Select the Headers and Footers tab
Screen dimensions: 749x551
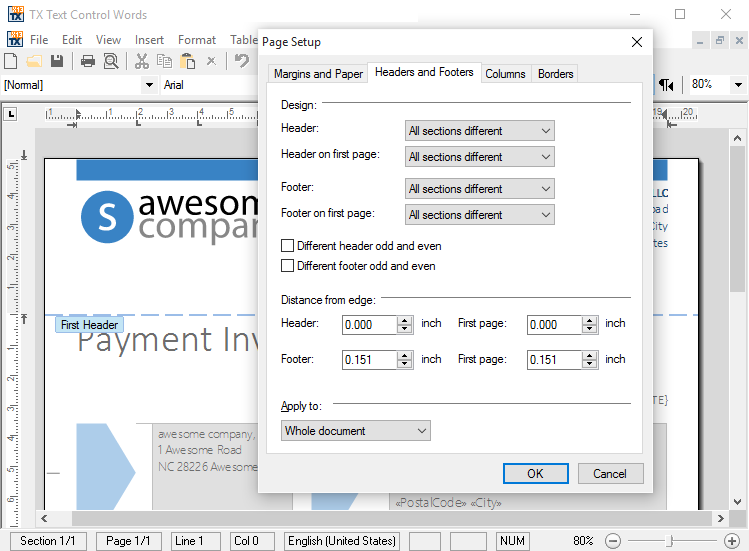(x=424, y=72)
